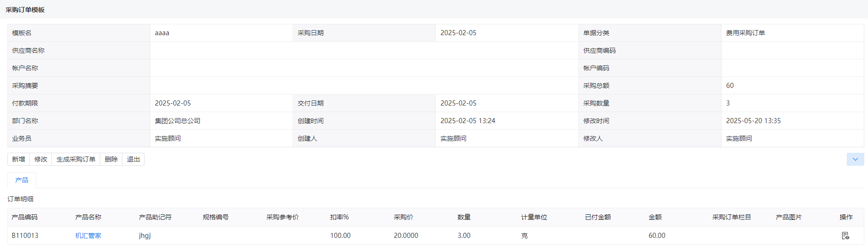Click the 修改人 field label

pyautogui.click(x=593, y=138)
